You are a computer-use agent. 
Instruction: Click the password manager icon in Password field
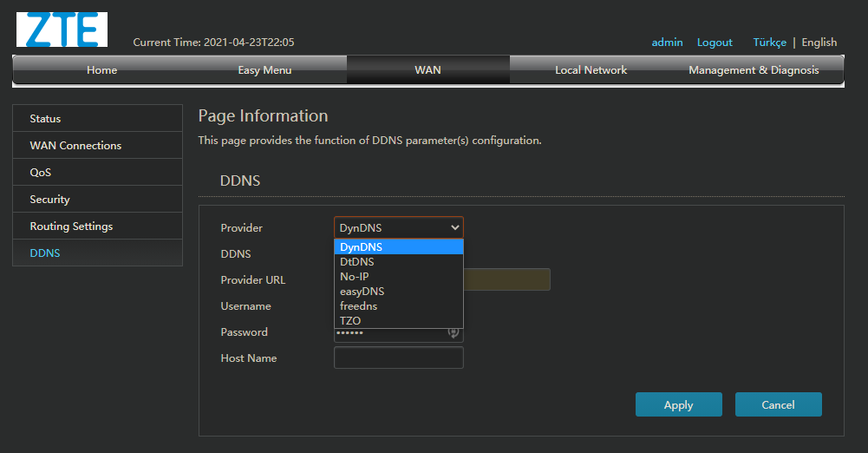tap(453, 332)
